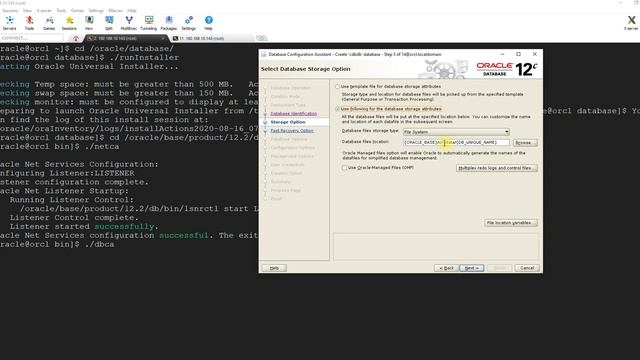The height and width of the screenshot is (360, 640).
Task: Open the Settings menu
Action: [96, 11]
